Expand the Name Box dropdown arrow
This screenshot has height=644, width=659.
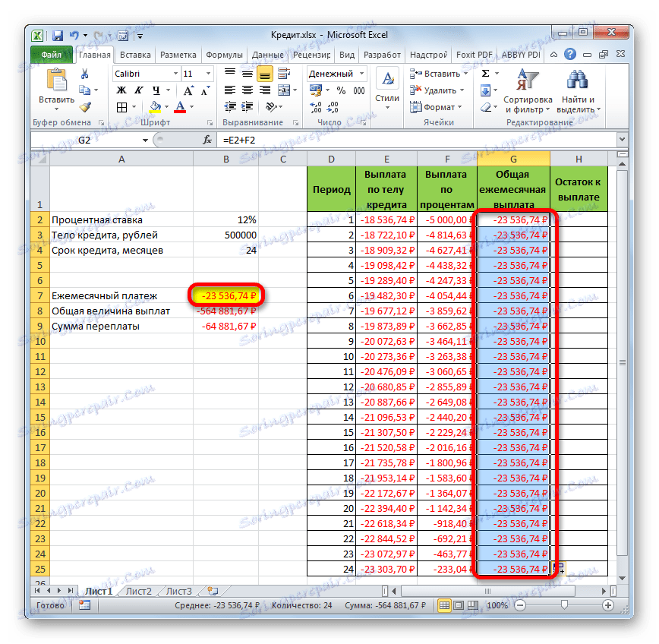(x=145, y=140)
